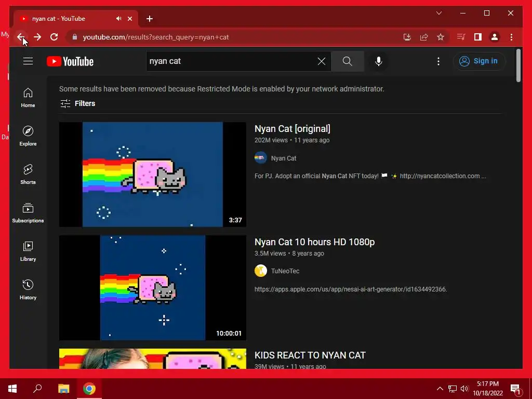Open the Windows Start menu

point(12,389)
